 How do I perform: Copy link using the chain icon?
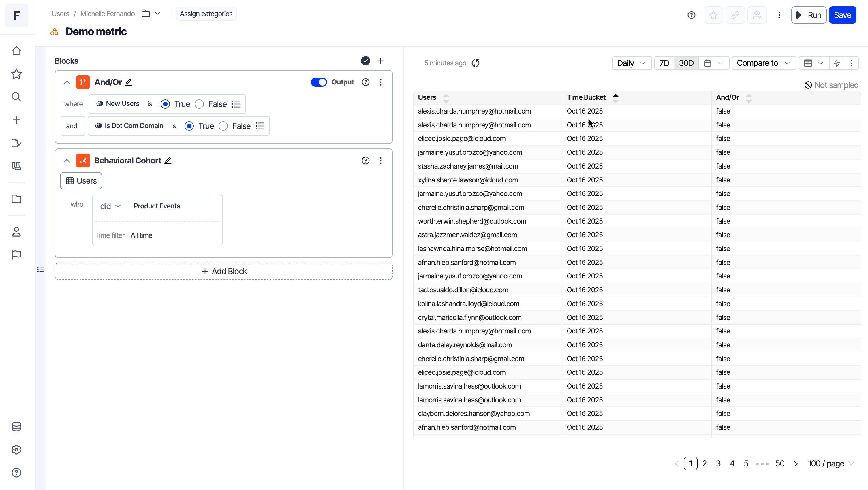point(735,15)
